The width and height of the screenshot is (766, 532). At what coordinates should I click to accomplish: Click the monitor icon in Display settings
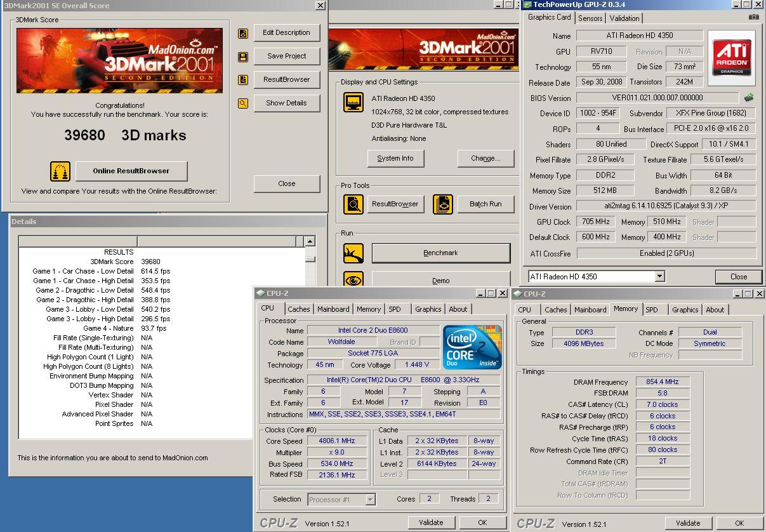pyautogui.click(x=353, y=102)
